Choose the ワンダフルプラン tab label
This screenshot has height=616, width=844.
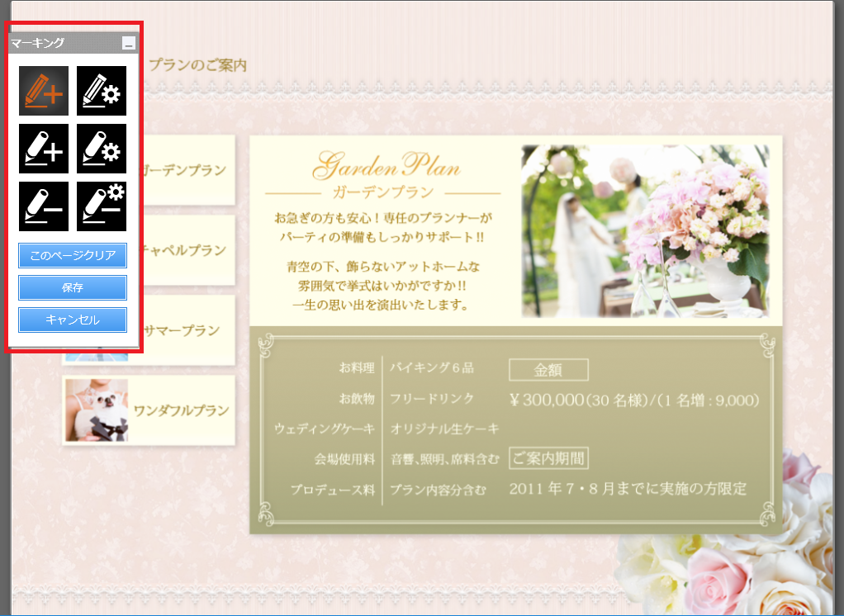pyautogui.click(x=181, y=410)
